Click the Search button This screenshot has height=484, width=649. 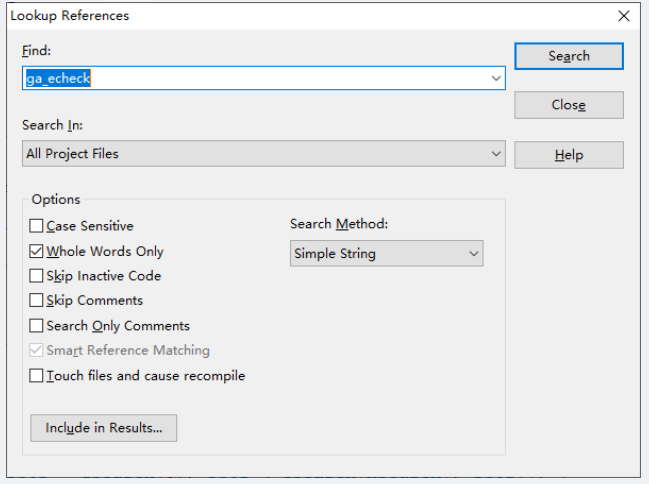[x=568, y=56]
